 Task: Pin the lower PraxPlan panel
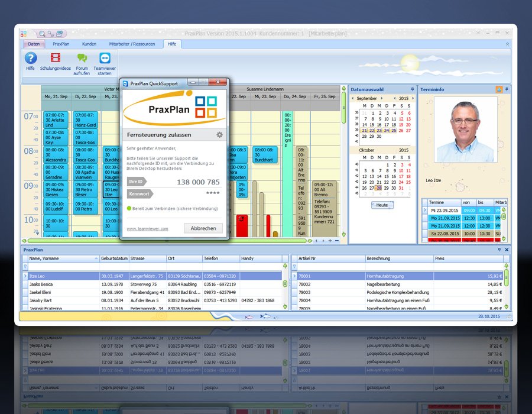(499, 250)
